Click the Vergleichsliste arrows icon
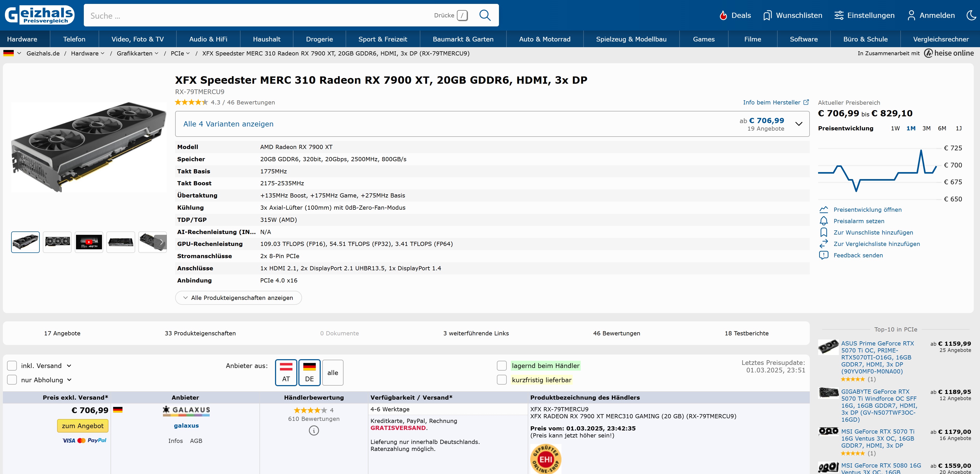The width and height of the screenshot is (980, 474). (824, 244)
